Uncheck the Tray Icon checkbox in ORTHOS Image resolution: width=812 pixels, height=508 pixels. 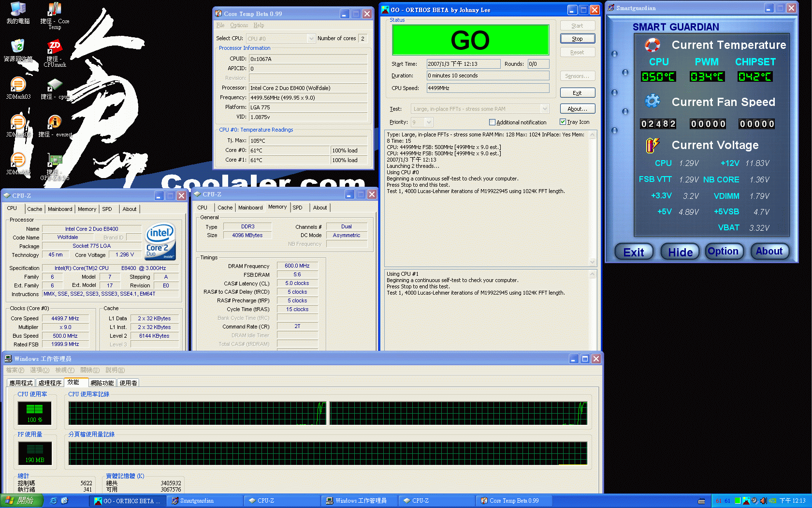click(563, 122)
